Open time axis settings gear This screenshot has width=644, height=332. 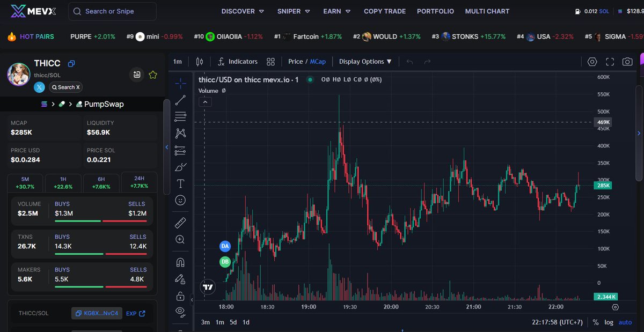[615, 307]
